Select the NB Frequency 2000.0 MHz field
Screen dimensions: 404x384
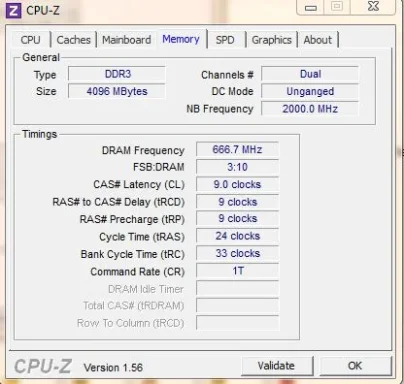coord(310,109)
